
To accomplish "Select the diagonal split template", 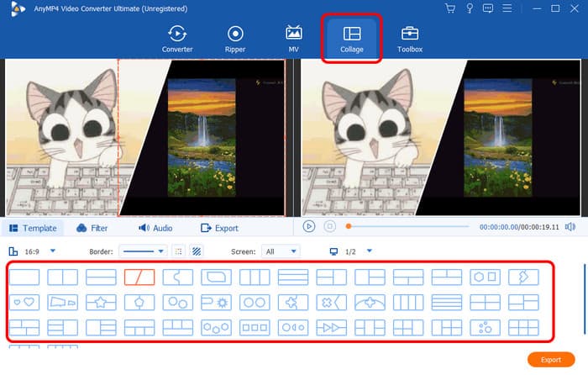I will pyautogui.click(x=139, y=277).
